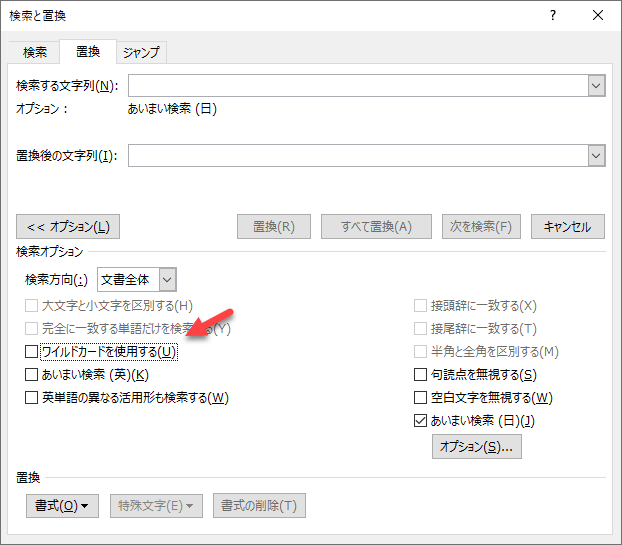Check 英単語の異なる活用形も検索する
The height and width of the screenshot is (545, 622).
(x=32, y=398)
